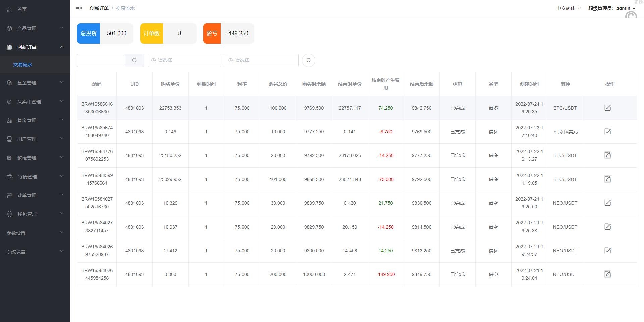This screenshot has height=322, width=644.
Task: Open edit for the last row NEO/USDT order
Action: tap(607, 274)
